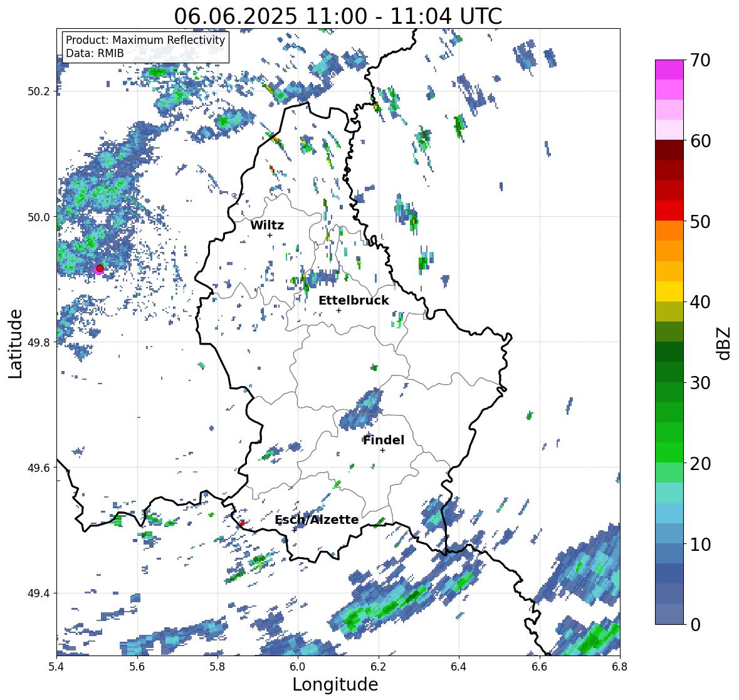Click the longitude tick label 6.8

tap(620, 667)
